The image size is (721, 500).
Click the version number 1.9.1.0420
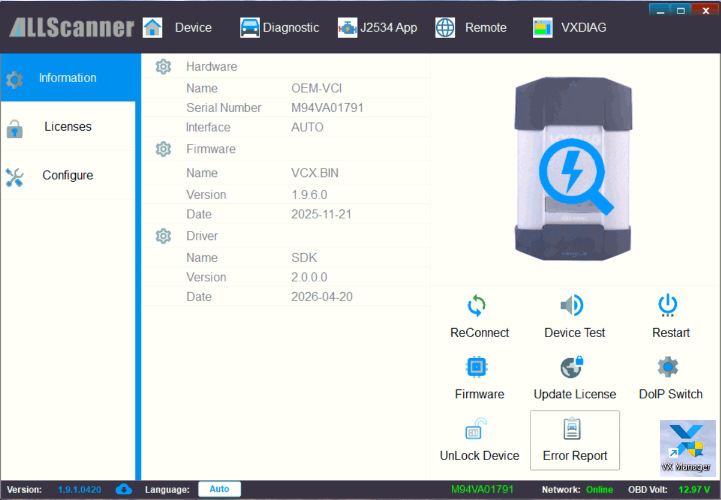(x=80, y=489)
